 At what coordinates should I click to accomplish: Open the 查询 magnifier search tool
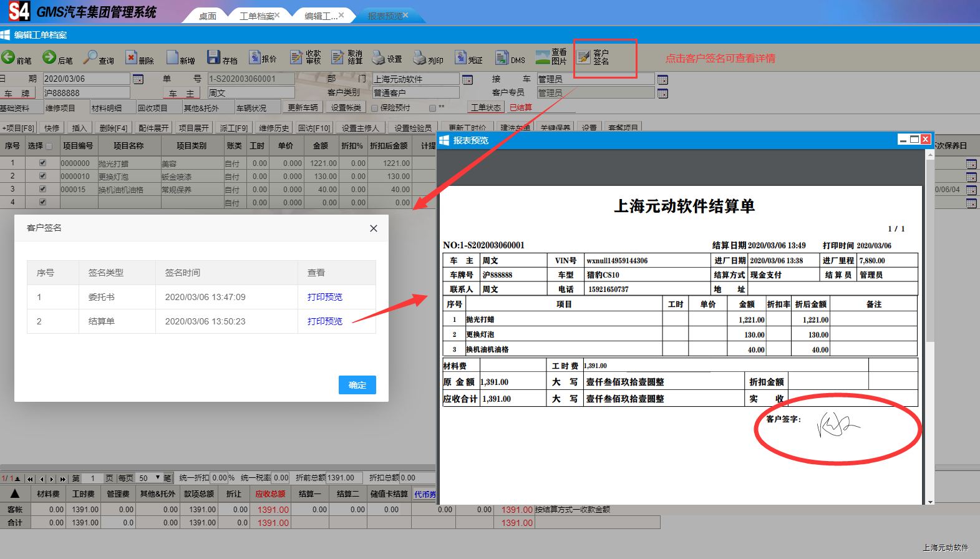(x=91, y=58)
